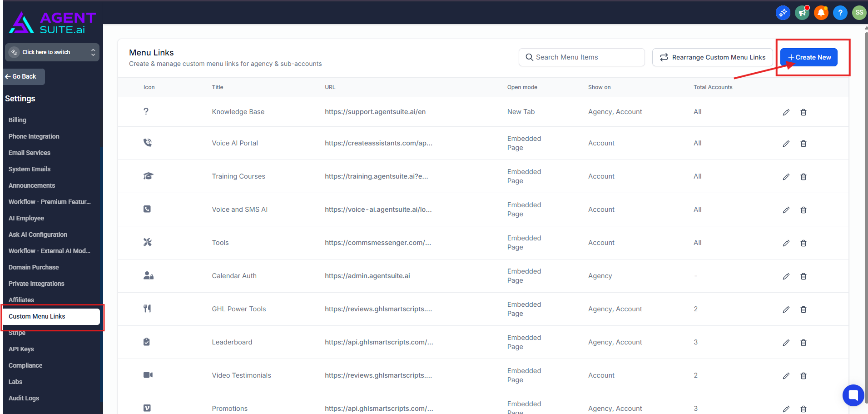868x414 pixels.
Task: Open the help question mark icon
Action: (x=840, y=13)
